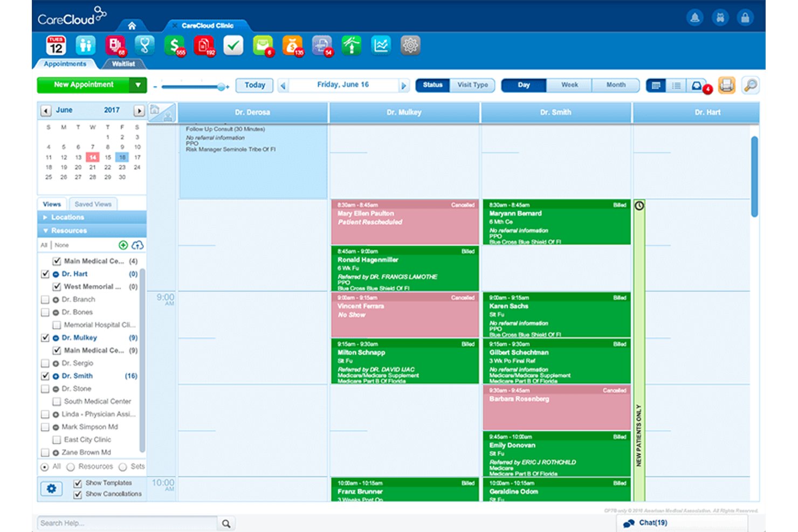Image resolution: width=798 pixels, height=532 pixels.
Task: Open the New Appointment dropdown arrow
Action: click(x=138, y=85)
